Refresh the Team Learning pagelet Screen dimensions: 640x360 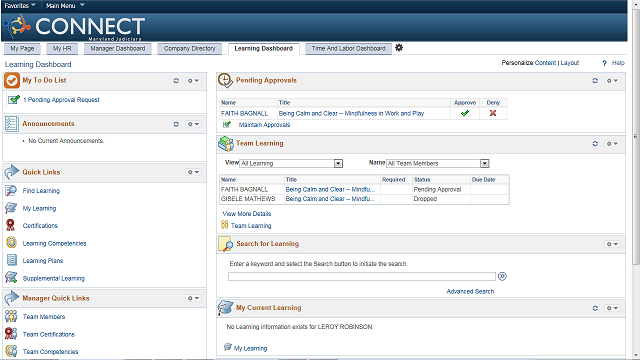(x=595, y=143)
